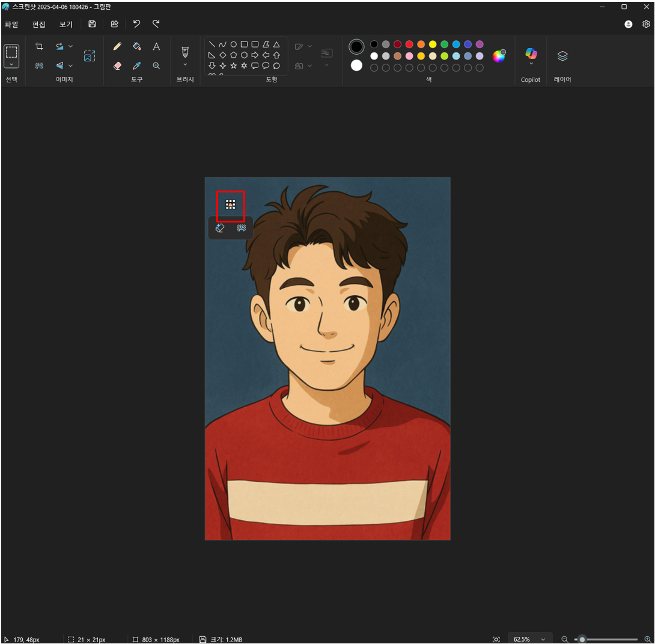Click remove background on canvas floating toolbar
Screen dimensions: 655x644
tap(242, 228)
